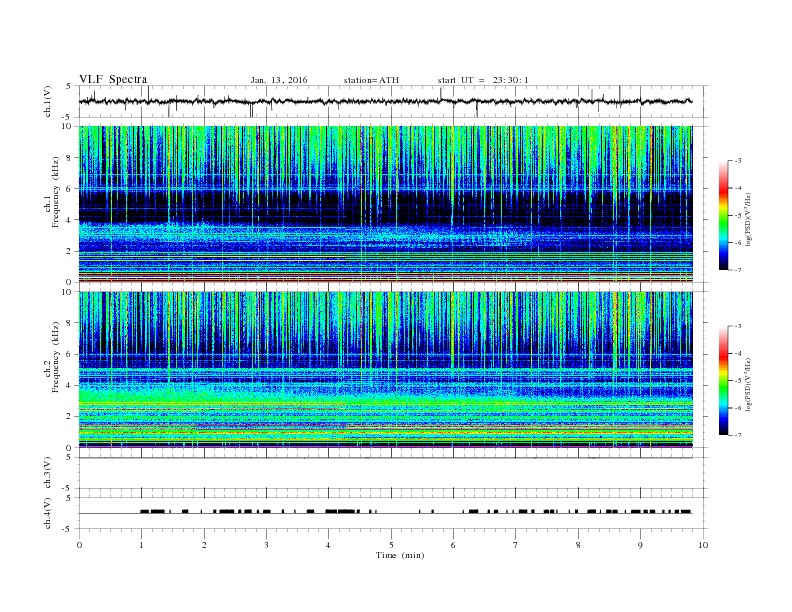Viewport: 792px width, 612px height.
Task: Click the "ch.1(V)" waveform axis label
Action: 48,101
